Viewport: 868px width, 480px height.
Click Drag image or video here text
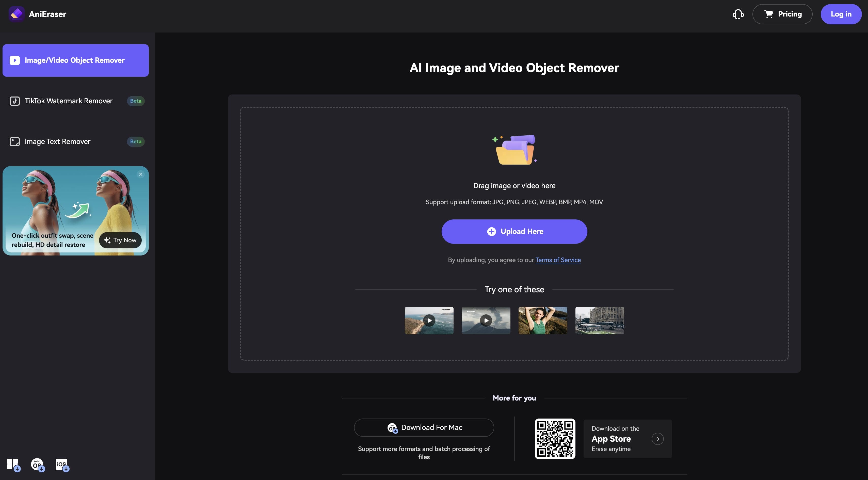coord(514,186)
